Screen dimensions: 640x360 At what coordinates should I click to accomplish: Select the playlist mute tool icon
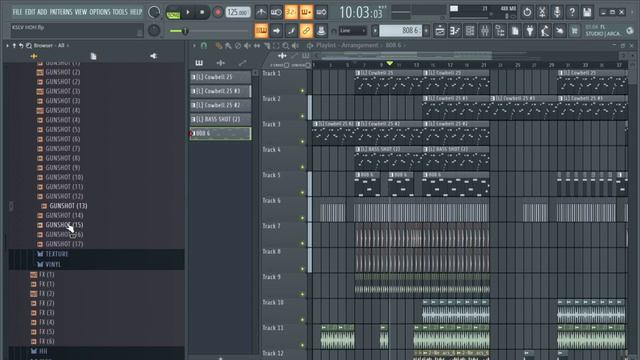pos(247,46)
